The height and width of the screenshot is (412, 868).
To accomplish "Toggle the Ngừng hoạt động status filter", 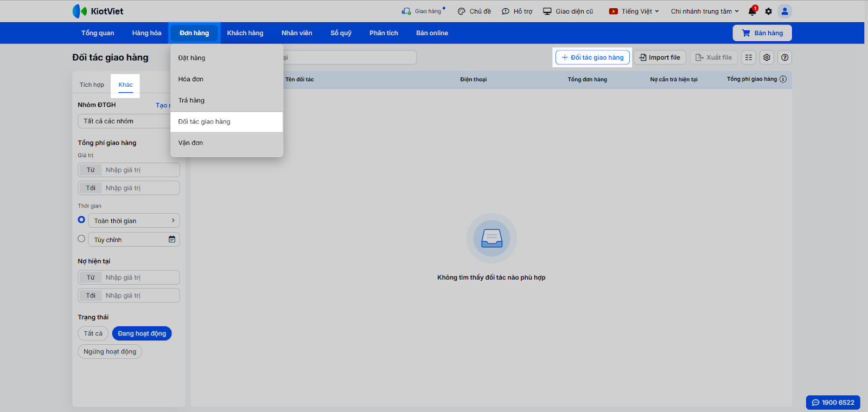I will [x=110, y=352].
